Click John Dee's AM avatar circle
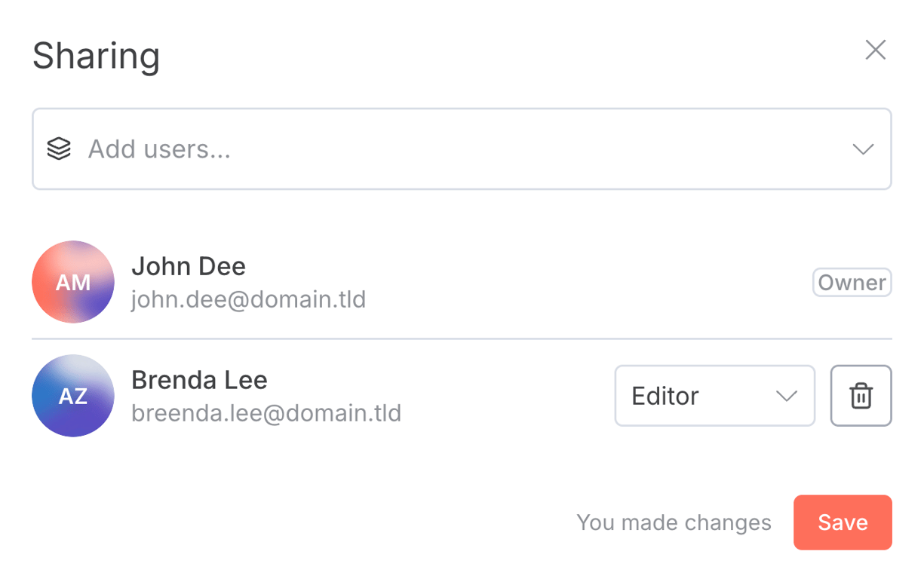Viewport: 924px width, 579px height. 73,282
